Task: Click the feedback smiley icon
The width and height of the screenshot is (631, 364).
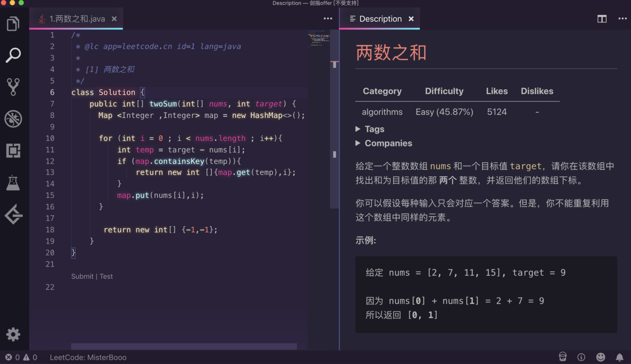Action: 600,357
